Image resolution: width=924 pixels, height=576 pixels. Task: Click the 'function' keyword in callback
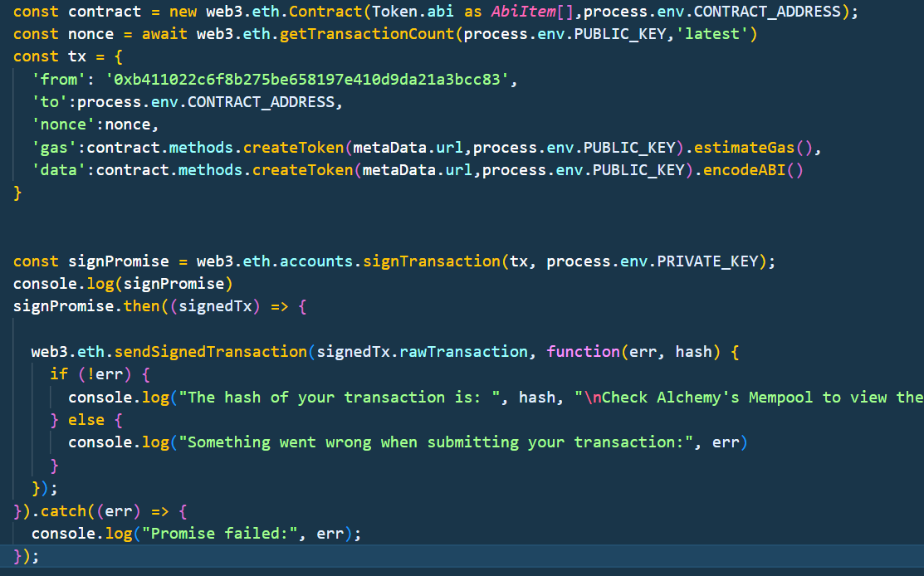584,352
